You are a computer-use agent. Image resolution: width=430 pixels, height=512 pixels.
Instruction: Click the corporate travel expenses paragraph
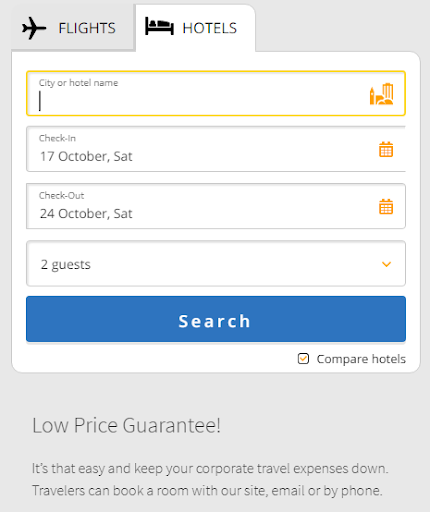point(210,480)
